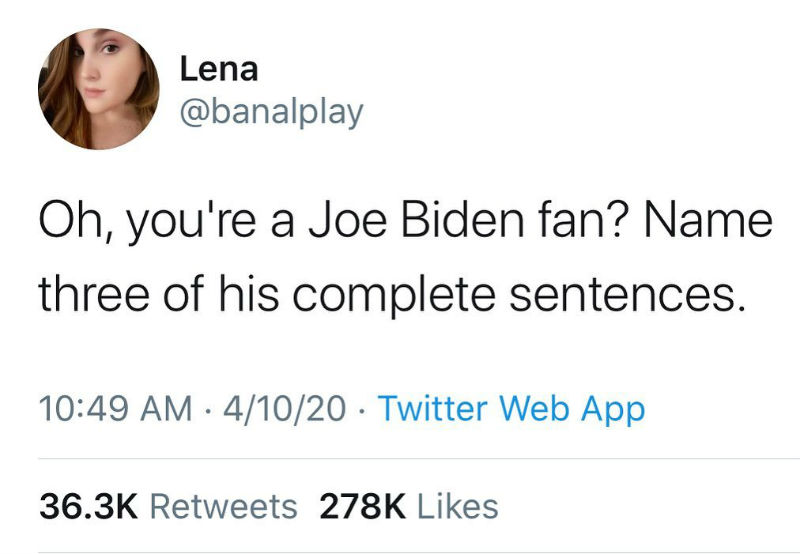This screenshot has width=800, height=554.
Task: Open the Lena display name link
Action: point(219,69)
